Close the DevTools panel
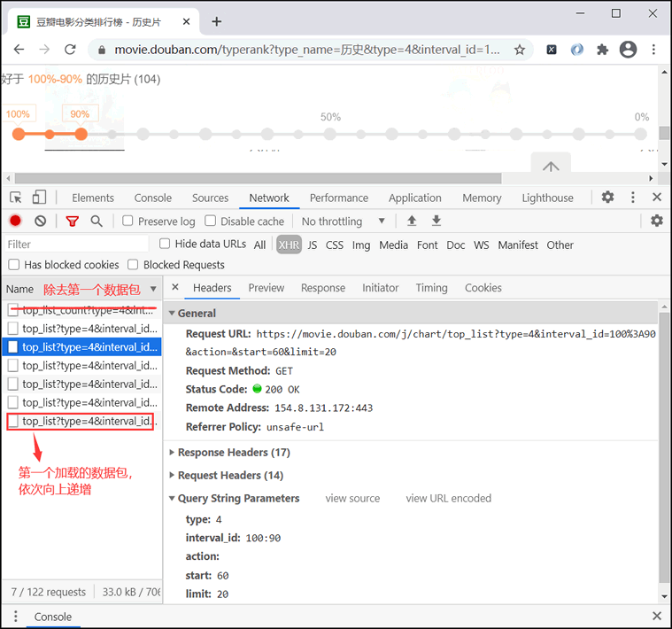The image size is (672, 629). click(x=657, y=198)
